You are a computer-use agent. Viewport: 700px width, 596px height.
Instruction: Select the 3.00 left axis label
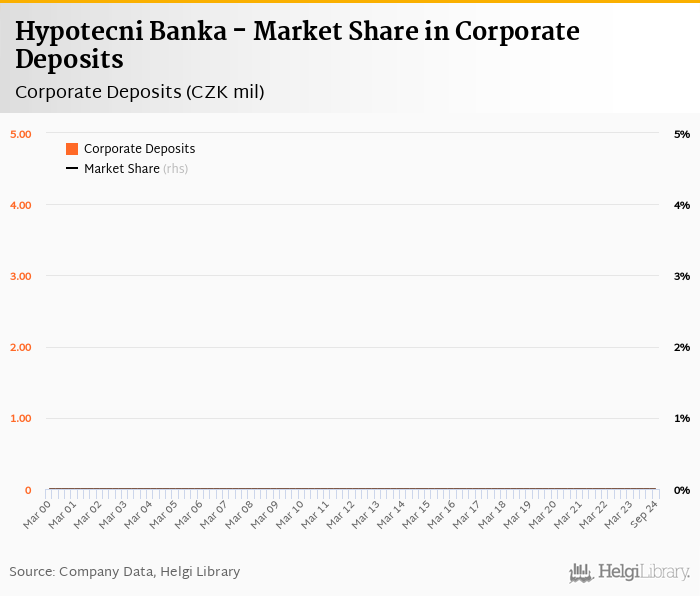click(21, 276)
